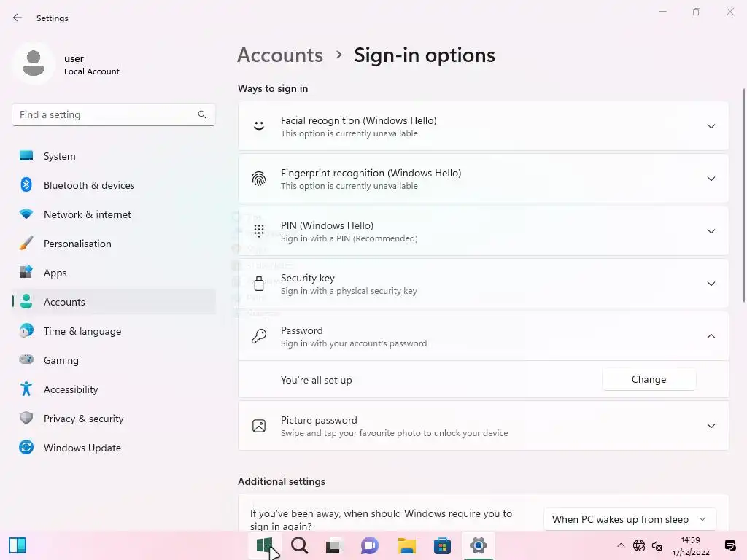Click the Accounts person icon in sidebar
The width and height of the screenshot is (747, 560).
point(26,301)
